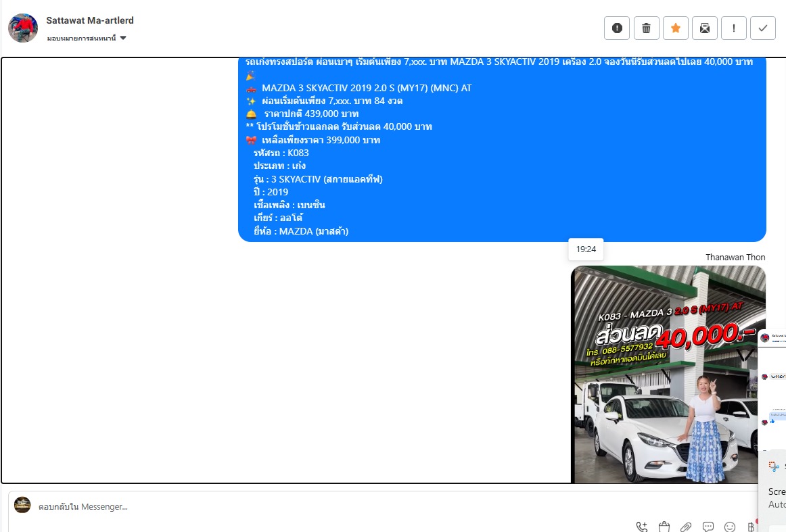Click the line เกียร์ : ออโต้
This screenshot has height=532, width=786.
coord(278,218)
